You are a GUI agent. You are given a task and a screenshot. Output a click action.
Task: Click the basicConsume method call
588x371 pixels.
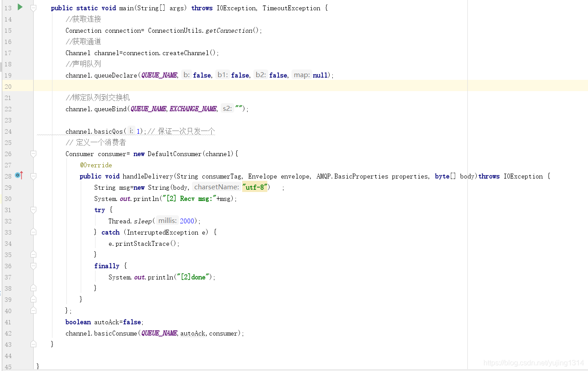coord(115,333)
